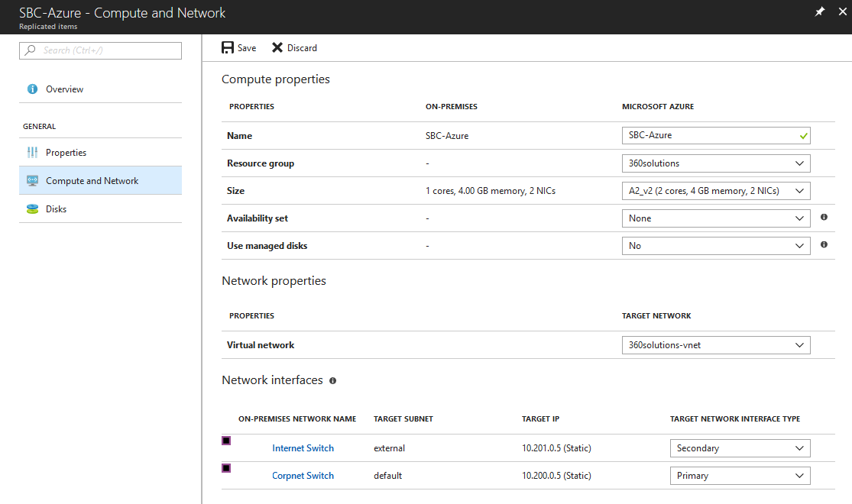Open the Corpnet Switch link

(x=303, y=476)
